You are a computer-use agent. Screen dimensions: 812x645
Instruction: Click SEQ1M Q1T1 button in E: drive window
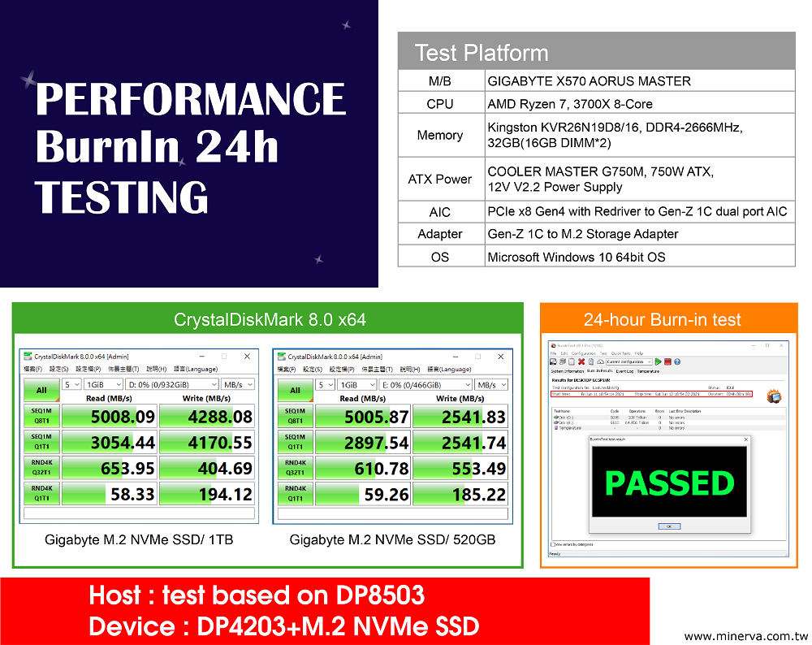tap(296, 442)
